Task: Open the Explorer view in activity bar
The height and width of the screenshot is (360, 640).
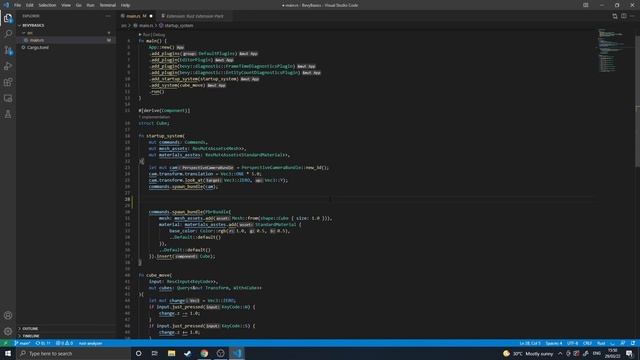Action: (x=8, y=18)
